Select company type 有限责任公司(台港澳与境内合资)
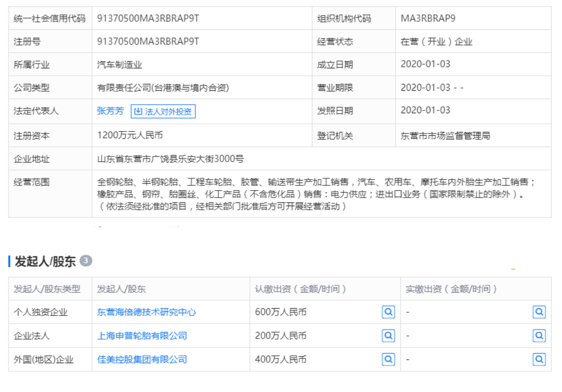 tap(163, 88)
